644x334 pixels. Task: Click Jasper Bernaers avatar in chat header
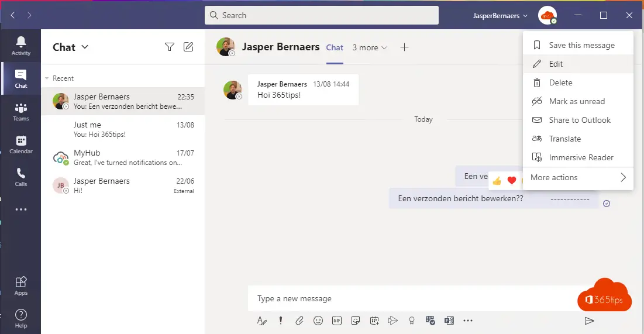point(226,47)
